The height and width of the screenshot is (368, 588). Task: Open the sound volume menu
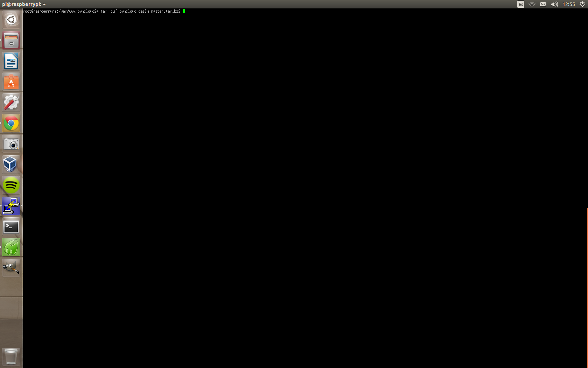554,4
